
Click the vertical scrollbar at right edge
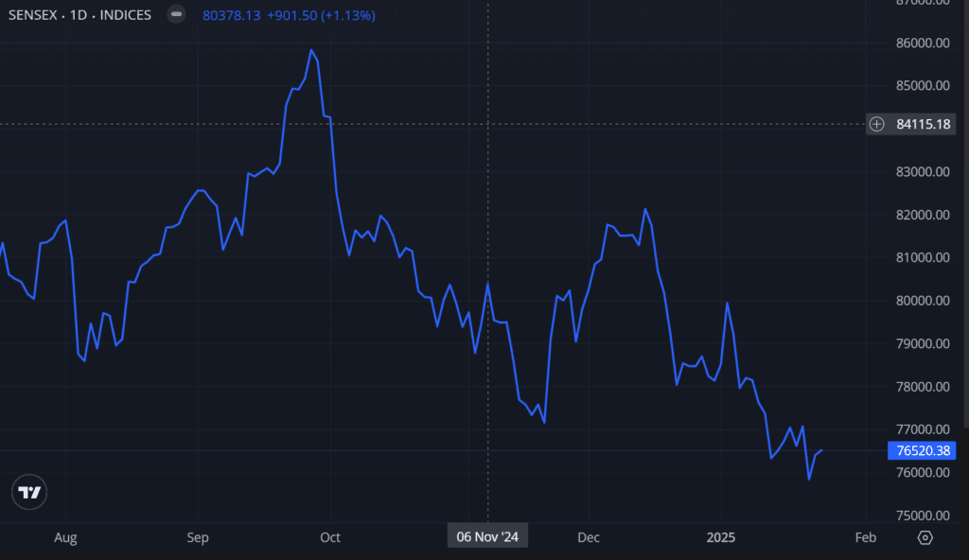966,213
